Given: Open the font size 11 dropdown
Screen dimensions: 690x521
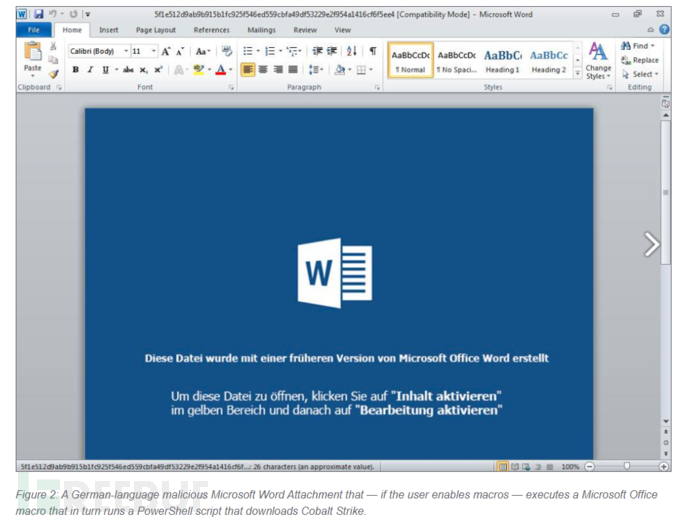Looking at the screenshot, I should [153, 51].
